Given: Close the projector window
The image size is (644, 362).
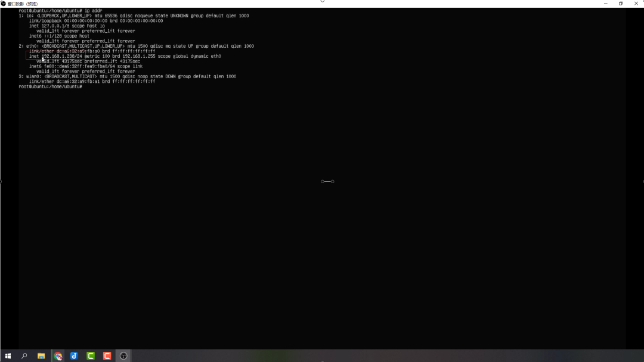Looking at the screenshot, I should coord(636,4).
